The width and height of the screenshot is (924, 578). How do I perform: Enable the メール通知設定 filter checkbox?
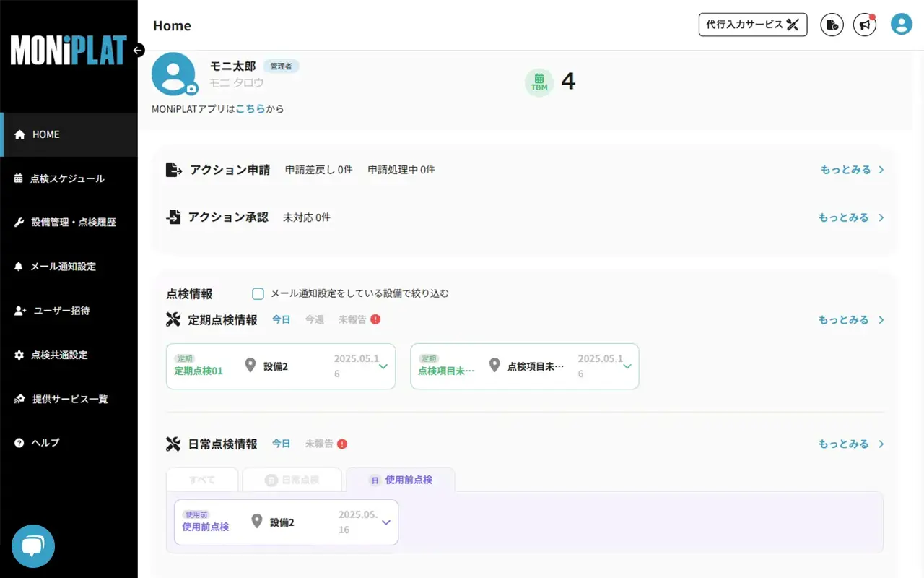point(258,293)
